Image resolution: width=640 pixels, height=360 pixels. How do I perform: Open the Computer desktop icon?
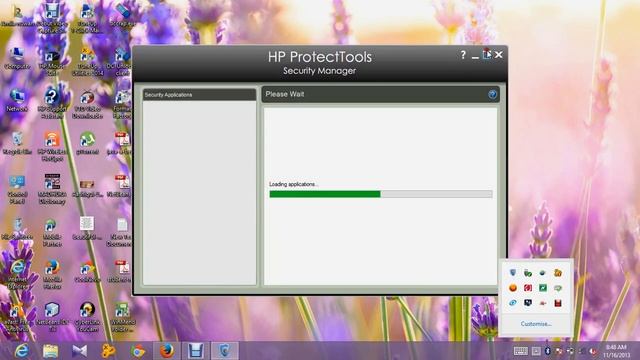[x=17, y=58]
